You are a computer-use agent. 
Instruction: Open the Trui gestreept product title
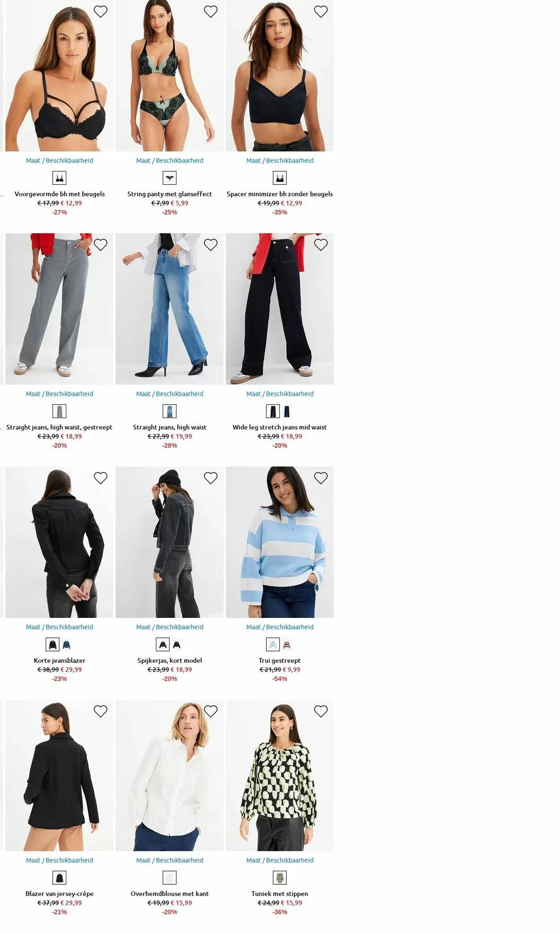coord(280,661)
